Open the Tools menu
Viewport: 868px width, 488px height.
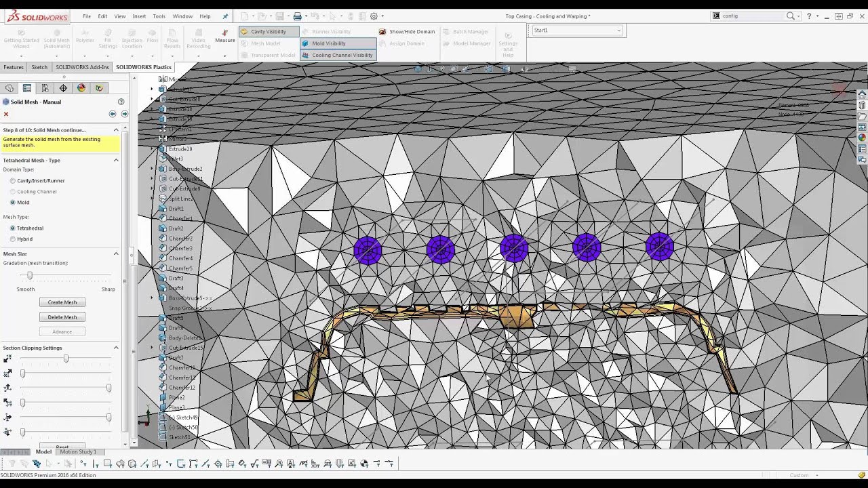pyautogui.click(x=159, y=16)
